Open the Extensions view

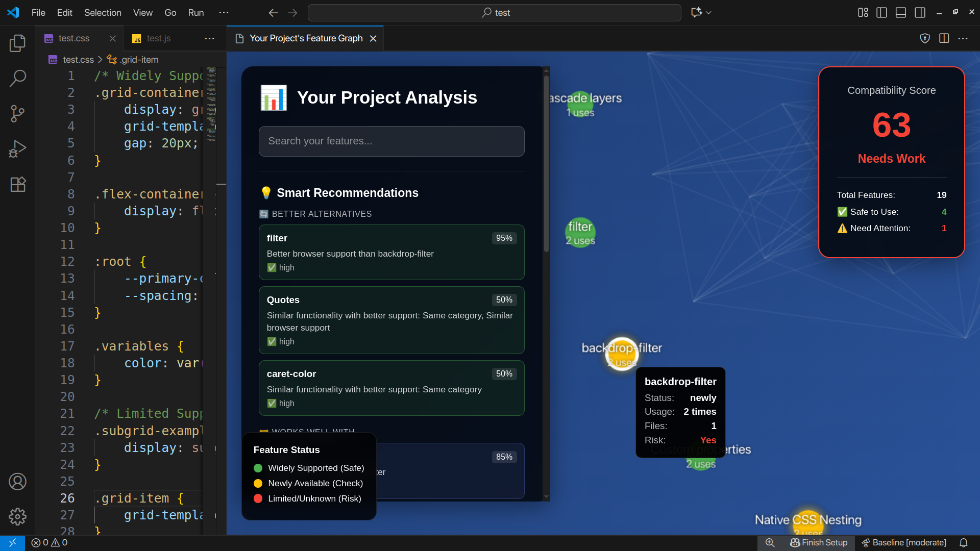click(17, 184)
